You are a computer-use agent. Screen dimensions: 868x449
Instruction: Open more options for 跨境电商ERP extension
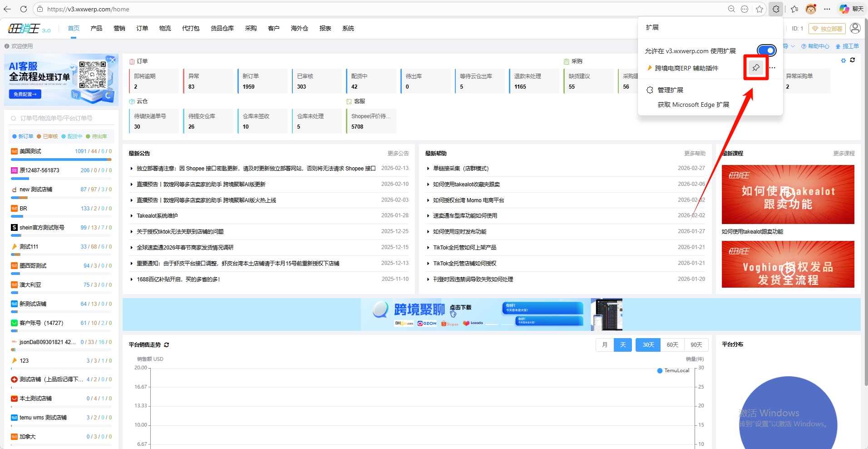772,68
